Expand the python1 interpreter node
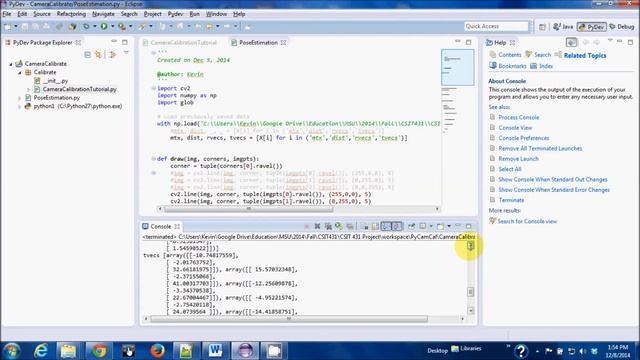640x360 pixels. [x=20, y=107]
